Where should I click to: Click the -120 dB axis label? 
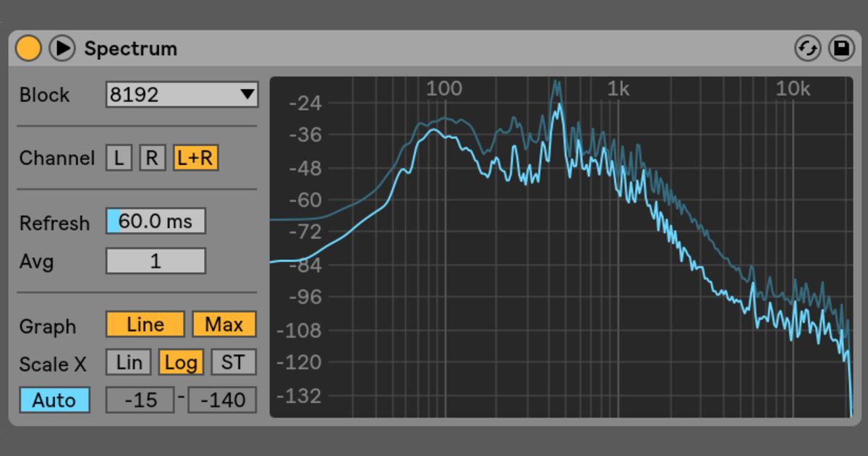pyautogui.click(x=299, y=362)
